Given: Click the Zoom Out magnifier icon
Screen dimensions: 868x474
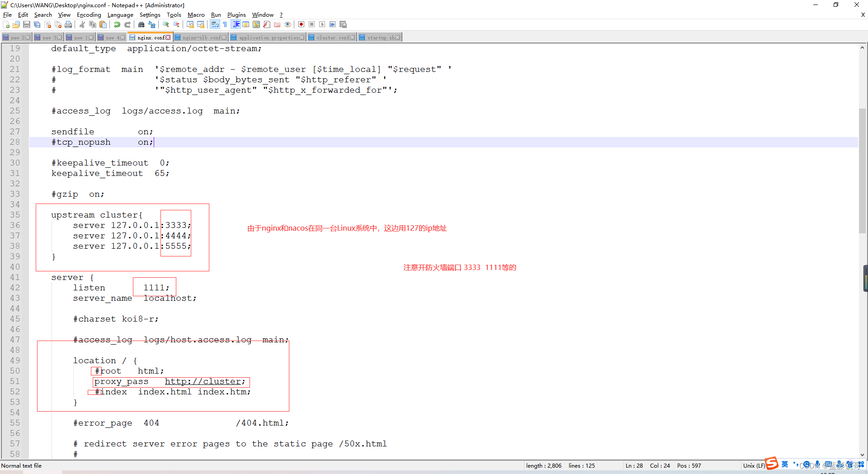Looking at the screenshot, I should (176, 24).
